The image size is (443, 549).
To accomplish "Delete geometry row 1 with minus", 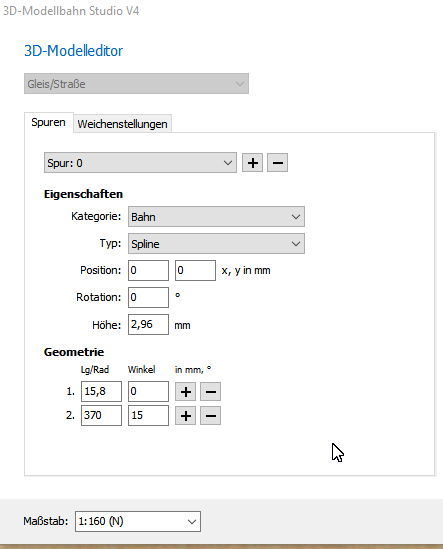I will [210, 391].
